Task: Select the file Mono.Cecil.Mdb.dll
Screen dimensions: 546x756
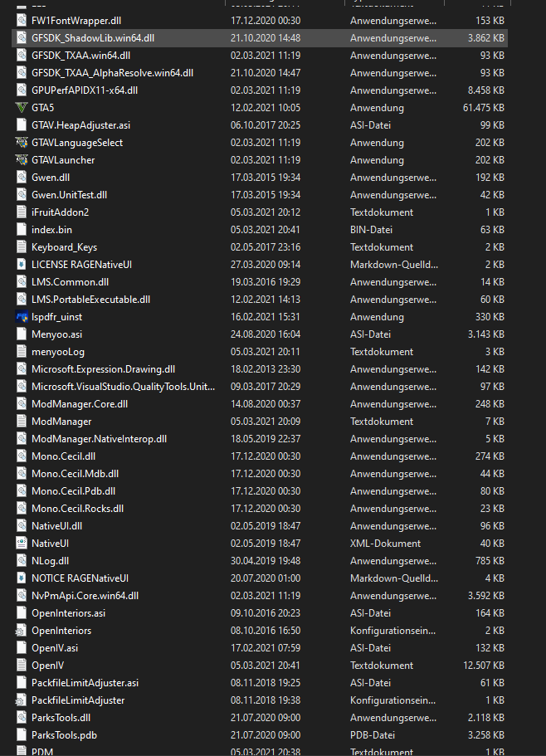Action: click(75, 474)
